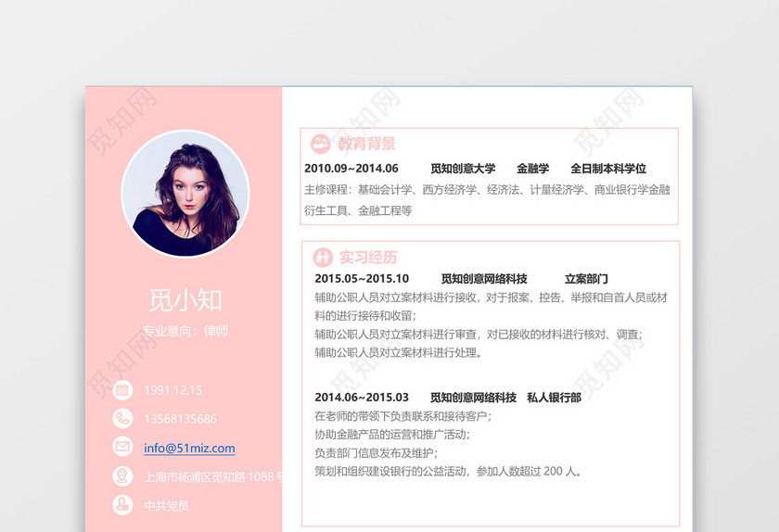Viewport: 779px width, 532px height.
Task: Click the line 协助金融产品的运营和推广活动；
Action: pyautogui.click(x=392, y=435)
